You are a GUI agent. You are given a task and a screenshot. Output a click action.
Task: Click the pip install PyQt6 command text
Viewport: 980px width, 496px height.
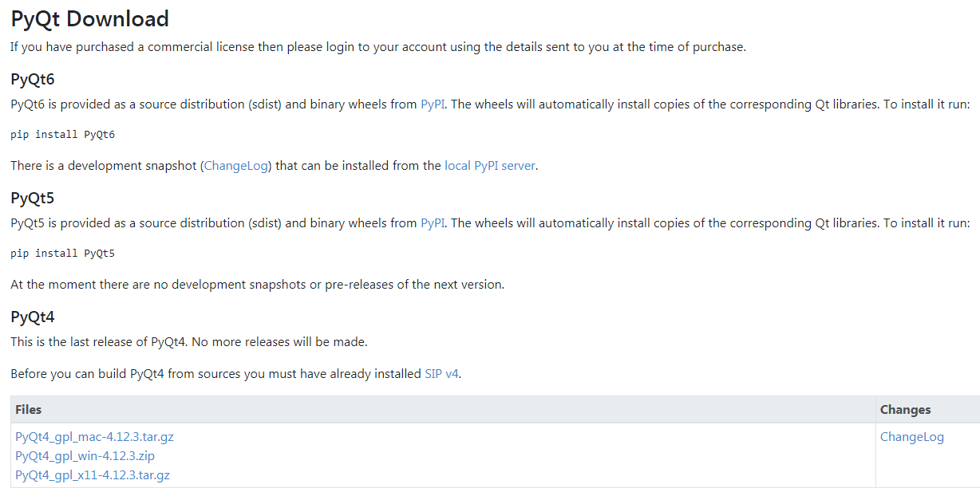pos(63,135)
